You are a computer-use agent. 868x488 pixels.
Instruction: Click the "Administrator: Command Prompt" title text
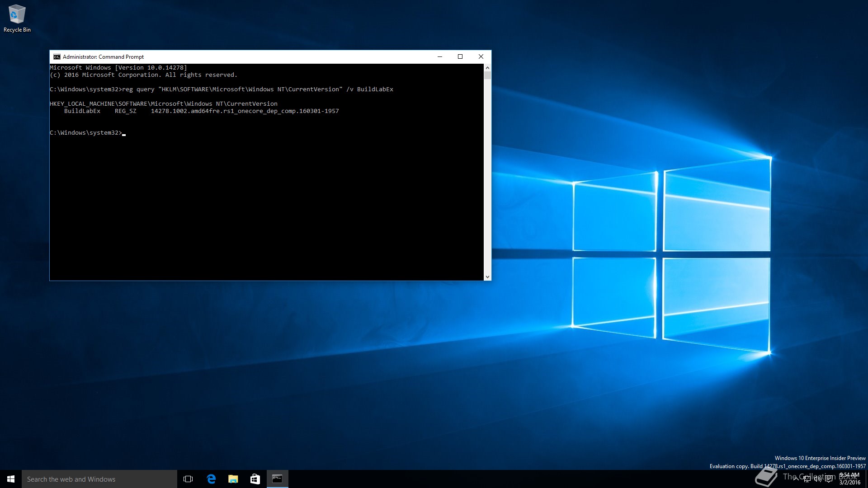(103, 57)
